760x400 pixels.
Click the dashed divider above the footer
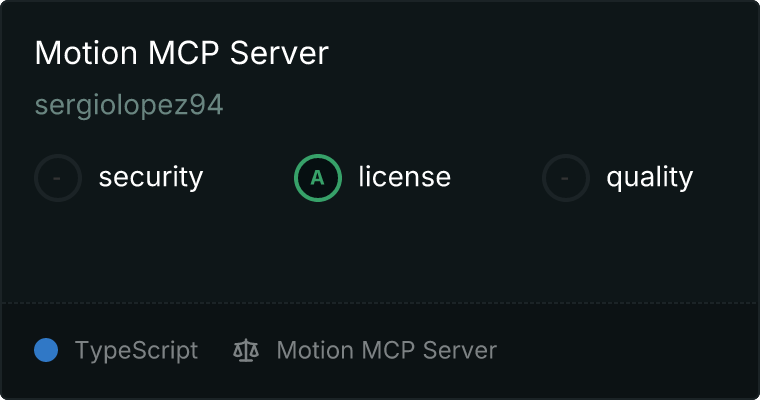tap(380, 303)
